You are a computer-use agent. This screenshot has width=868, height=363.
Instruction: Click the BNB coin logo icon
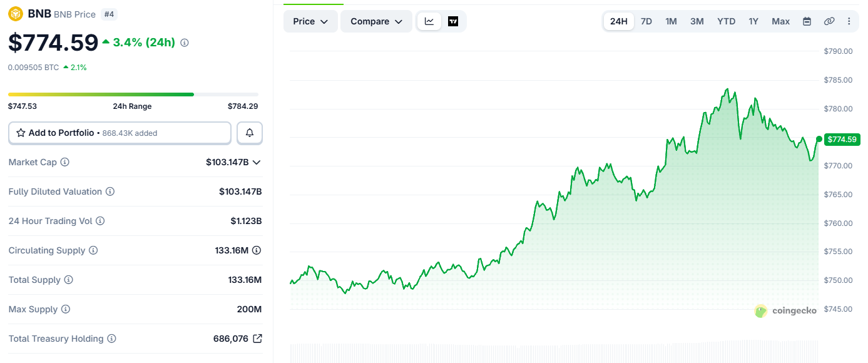pyautogui.click(x=16, y=13)
